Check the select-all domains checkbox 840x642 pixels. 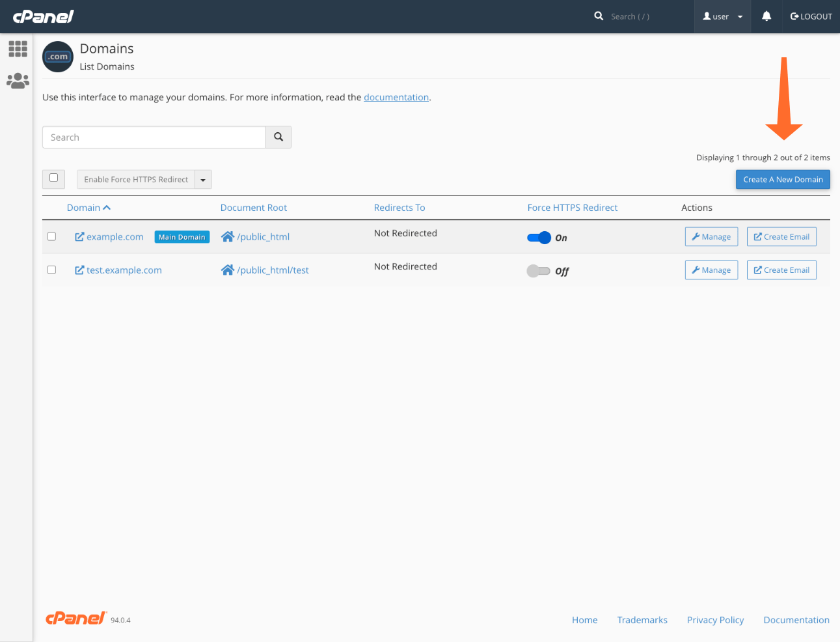[53, 178]
